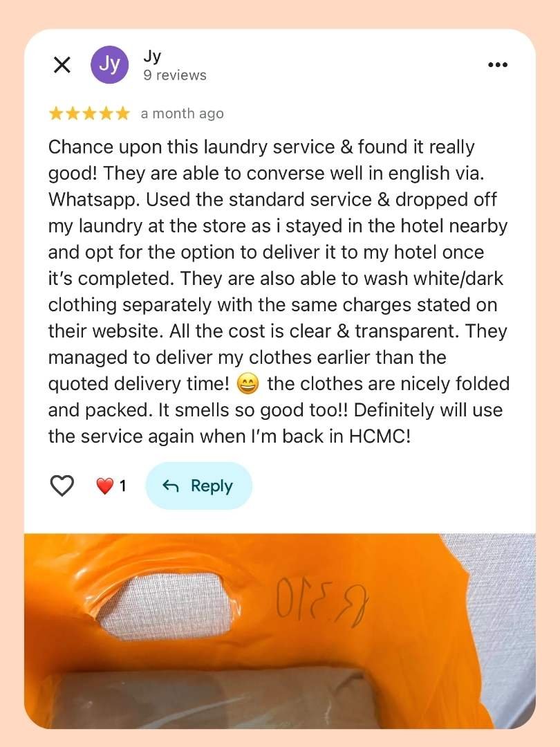Click the purple Jy profile avatar
The width and height of the screenshot is (560, 747).
[109, 65]
